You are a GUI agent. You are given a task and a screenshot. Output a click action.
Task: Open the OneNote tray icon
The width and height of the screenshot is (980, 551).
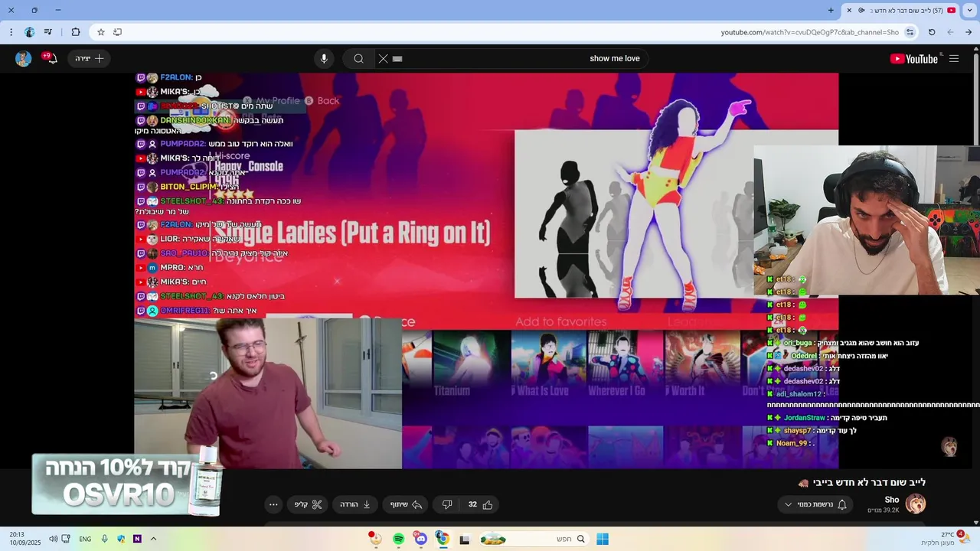tap(137, 539)
